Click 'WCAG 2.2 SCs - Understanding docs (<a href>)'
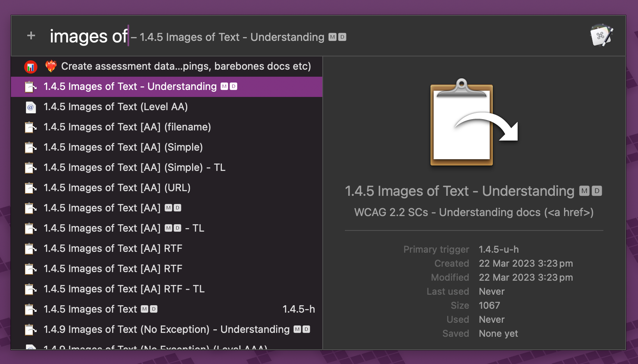Image resolution: width=638 pixels, height=364 pixels. (x=474, y=213)
